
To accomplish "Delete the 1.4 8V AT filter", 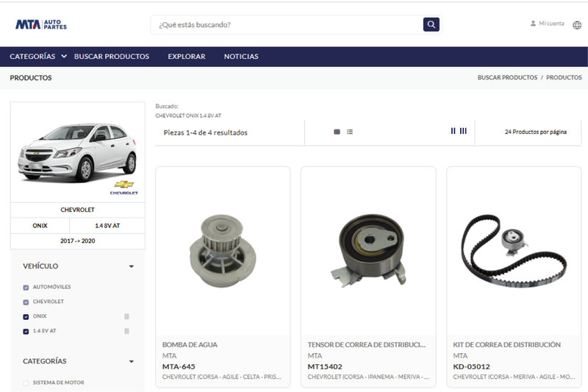I will pos(126,331).
